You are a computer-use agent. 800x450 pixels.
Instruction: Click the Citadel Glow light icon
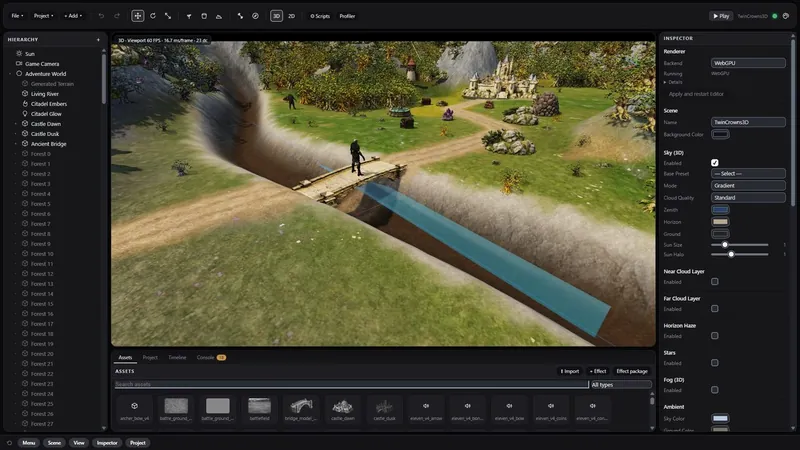[24, 114]
